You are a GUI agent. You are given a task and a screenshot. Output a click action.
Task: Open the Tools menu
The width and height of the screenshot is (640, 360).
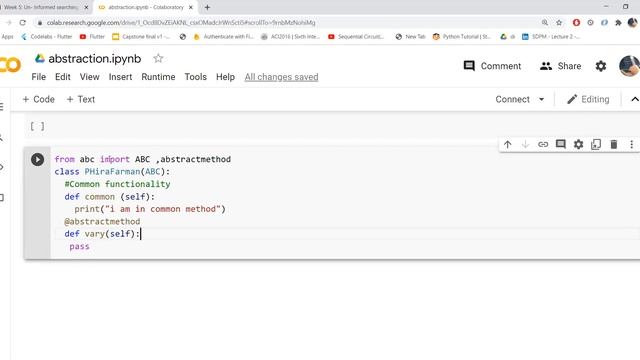point(196,77)
